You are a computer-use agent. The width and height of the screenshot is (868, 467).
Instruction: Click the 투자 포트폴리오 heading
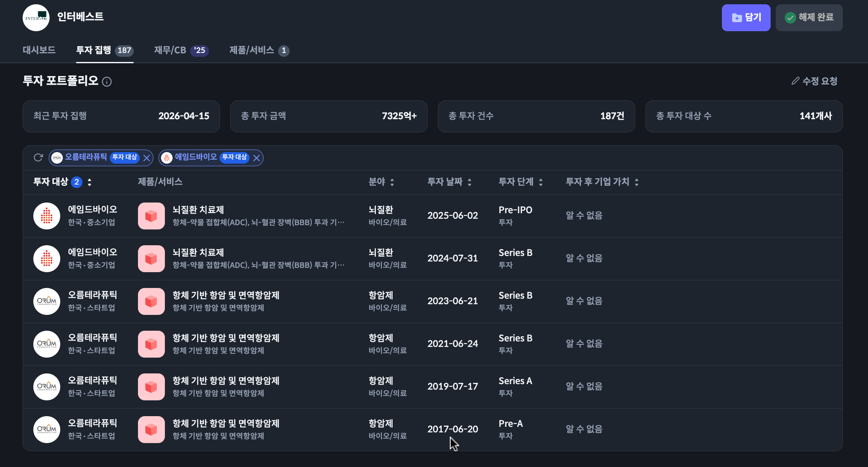pos(61,81)
